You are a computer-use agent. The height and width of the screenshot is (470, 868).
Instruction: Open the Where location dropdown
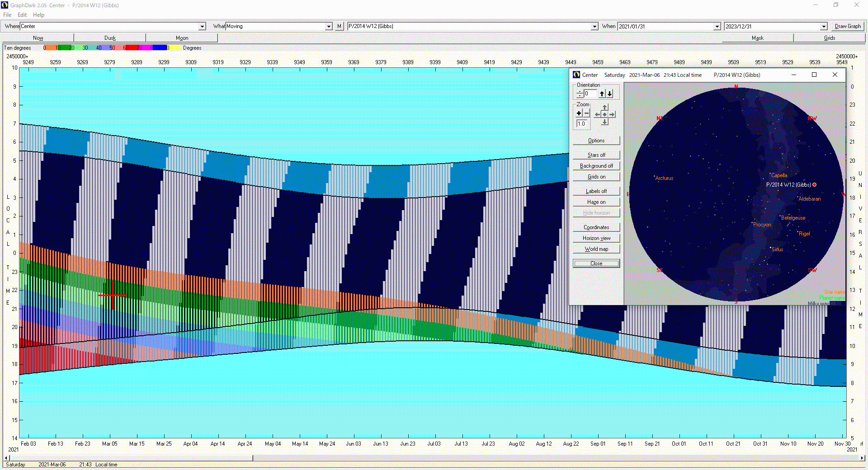(202, 27)
